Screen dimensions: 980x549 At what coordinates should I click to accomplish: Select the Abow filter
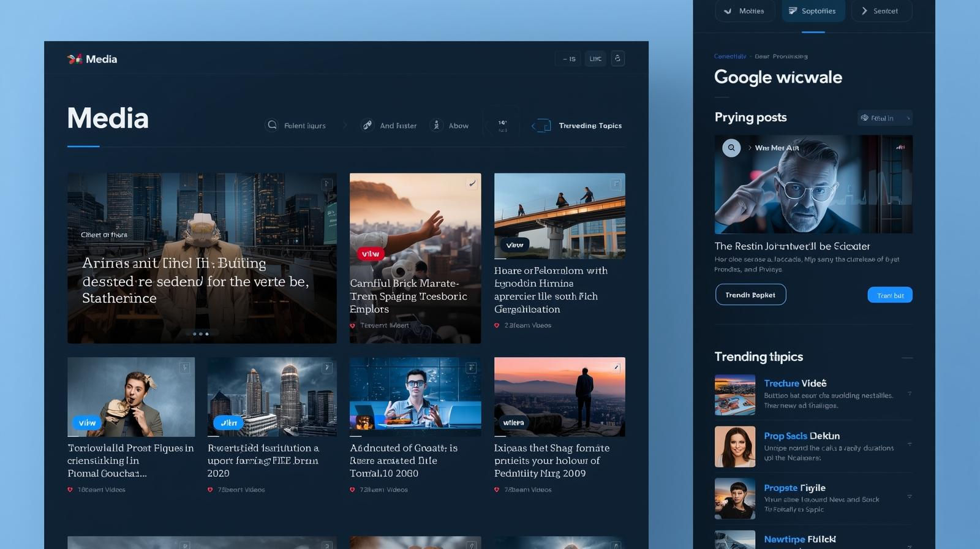[450, 126]
